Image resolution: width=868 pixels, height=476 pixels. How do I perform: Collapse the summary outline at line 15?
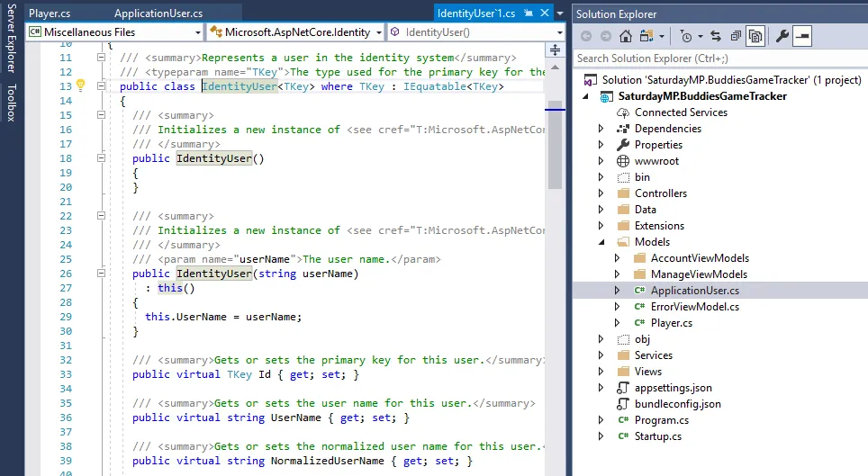tap(102, 114)
